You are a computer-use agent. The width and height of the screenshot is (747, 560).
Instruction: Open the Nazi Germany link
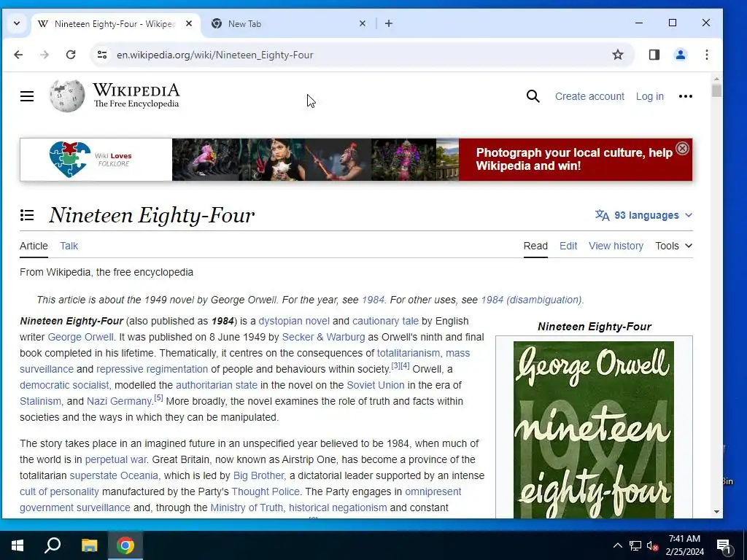click(x=119, y=402)
